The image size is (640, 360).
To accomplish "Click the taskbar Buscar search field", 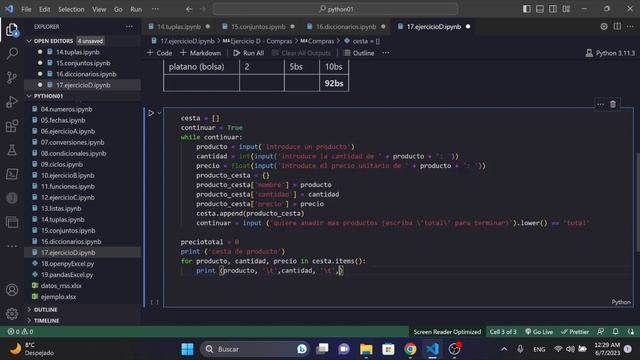I will pos(255,349).
